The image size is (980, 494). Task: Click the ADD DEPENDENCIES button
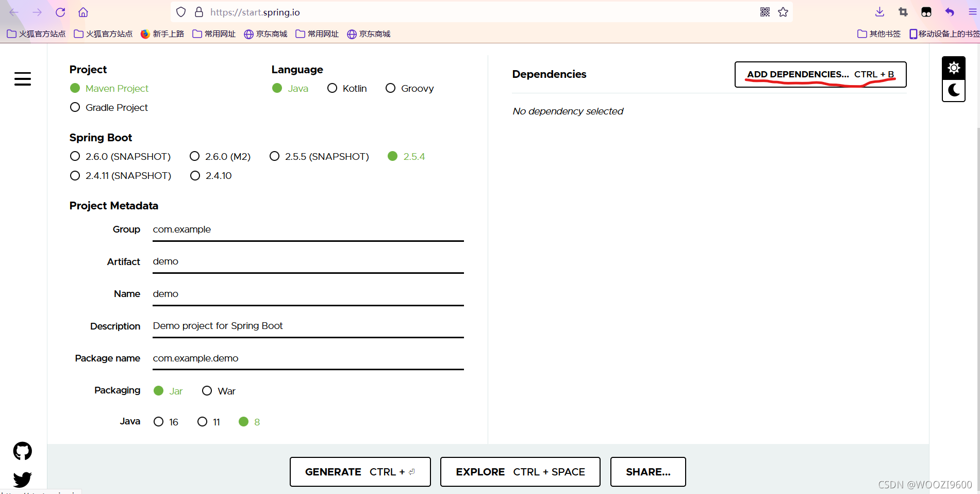click(820, 74)
